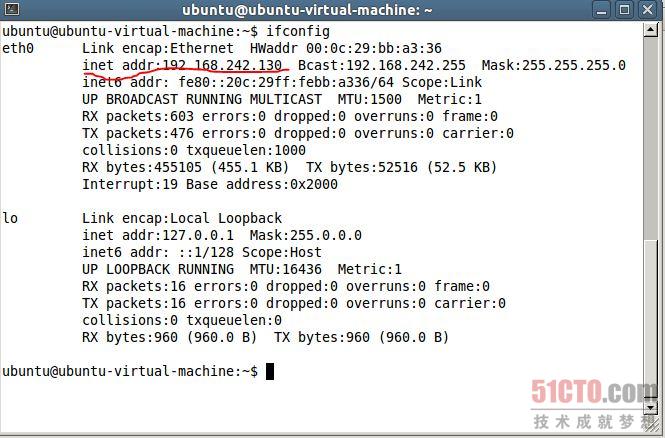665x438 pixels.
Task: Click the MTU:16436 value text
Action: point(285,269)
